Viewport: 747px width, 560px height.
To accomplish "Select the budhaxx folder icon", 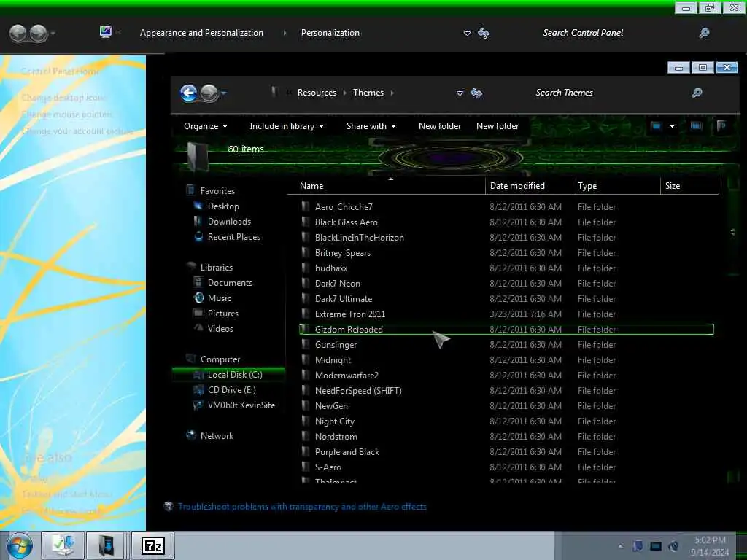I will [x=306, y=268].
